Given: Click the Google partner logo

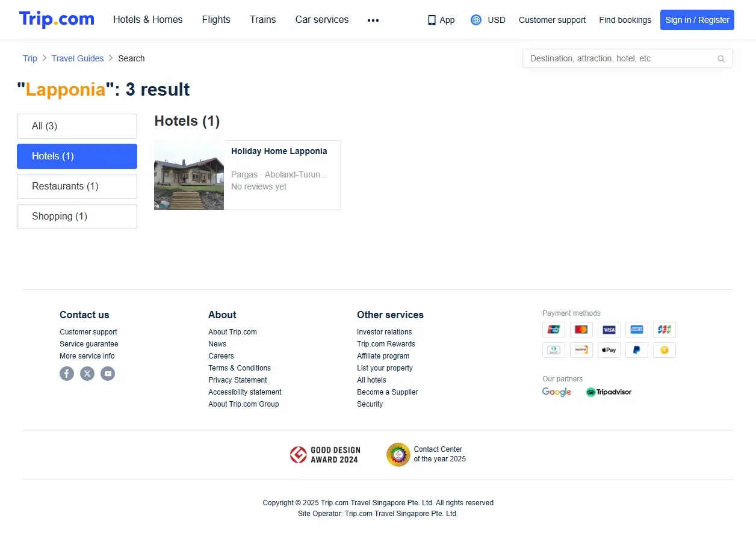Looking at the screenshot, I should point(557,392).
